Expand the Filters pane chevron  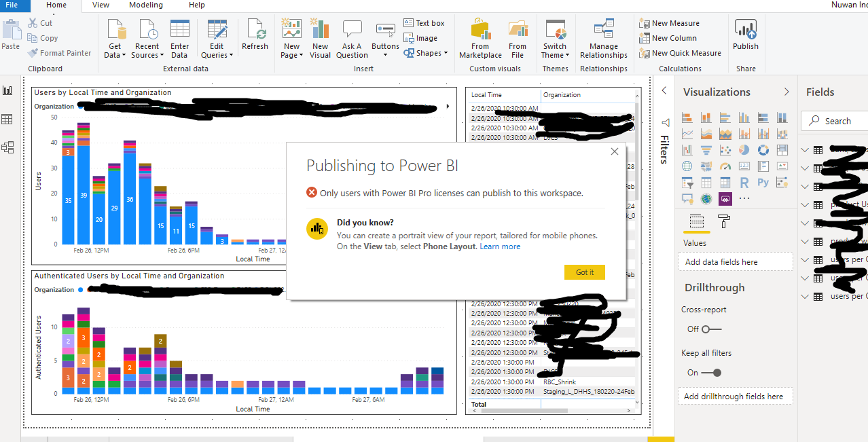664,91
